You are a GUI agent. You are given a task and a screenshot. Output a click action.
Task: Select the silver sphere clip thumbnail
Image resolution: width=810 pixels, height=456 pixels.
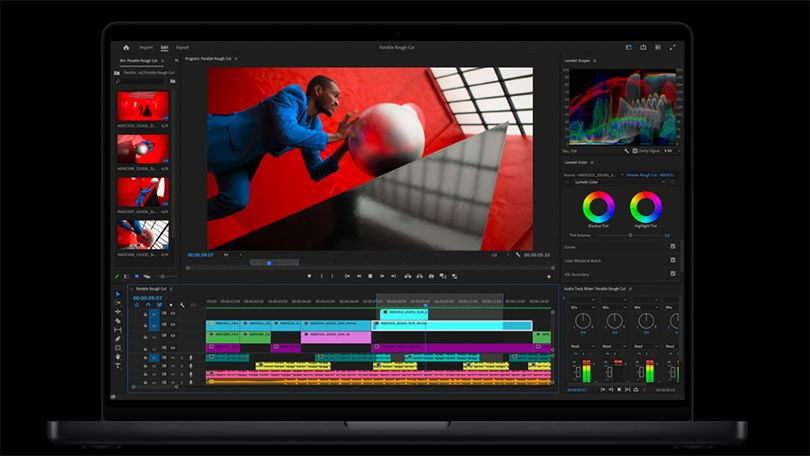[x=143, y=149]
